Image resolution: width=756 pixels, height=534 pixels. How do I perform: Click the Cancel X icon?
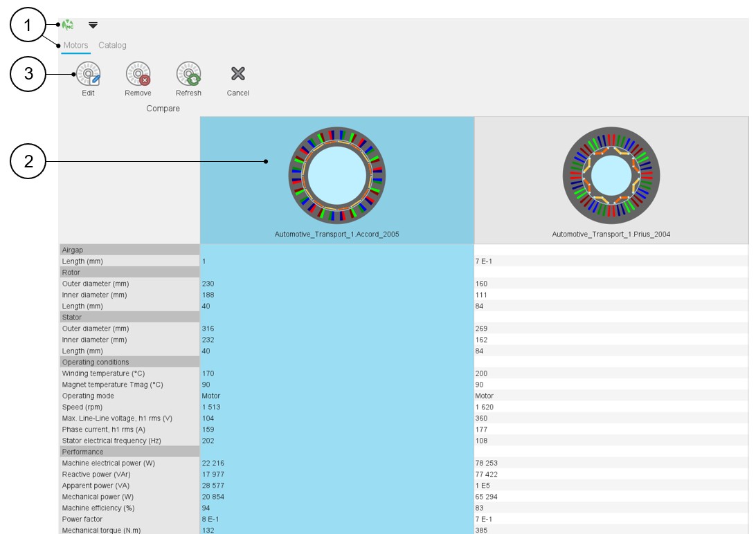238,74
